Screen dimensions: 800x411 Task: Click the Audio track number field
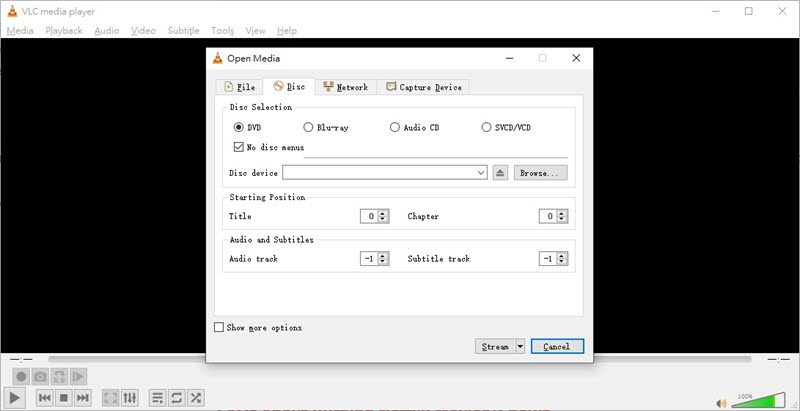369,259
